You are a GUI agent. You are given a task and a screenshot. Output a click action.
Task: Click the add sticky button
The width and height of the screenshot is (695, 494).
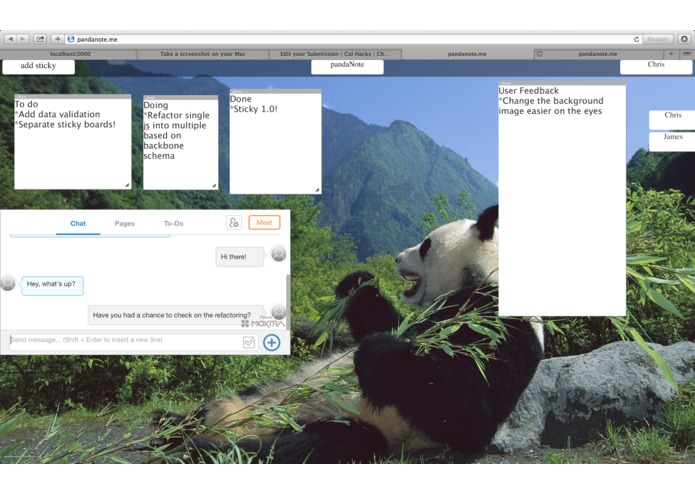(39, 66)
